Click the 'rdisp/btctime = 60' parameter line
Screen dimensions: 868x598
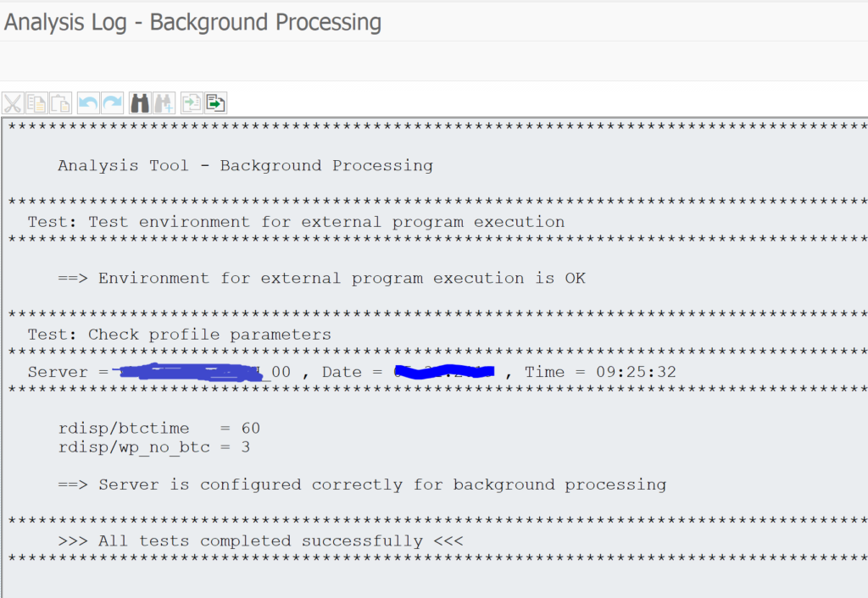click(x=159, y=429)
